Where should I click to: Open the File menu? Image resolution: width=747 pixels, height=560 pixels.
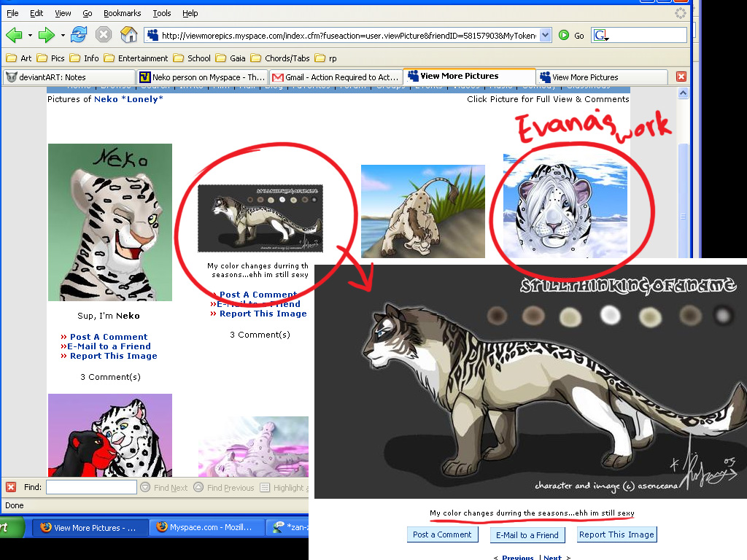(x=12, y=13)
